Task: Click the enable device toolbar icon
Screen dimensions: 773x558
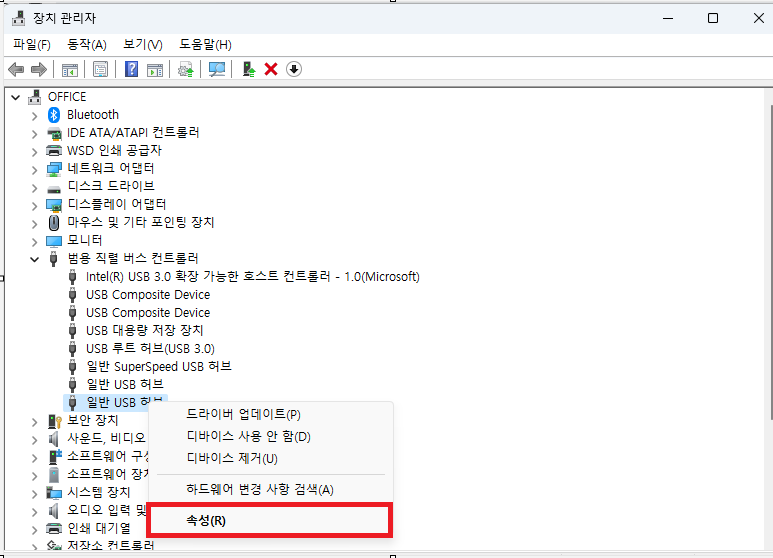Action: 249,70
